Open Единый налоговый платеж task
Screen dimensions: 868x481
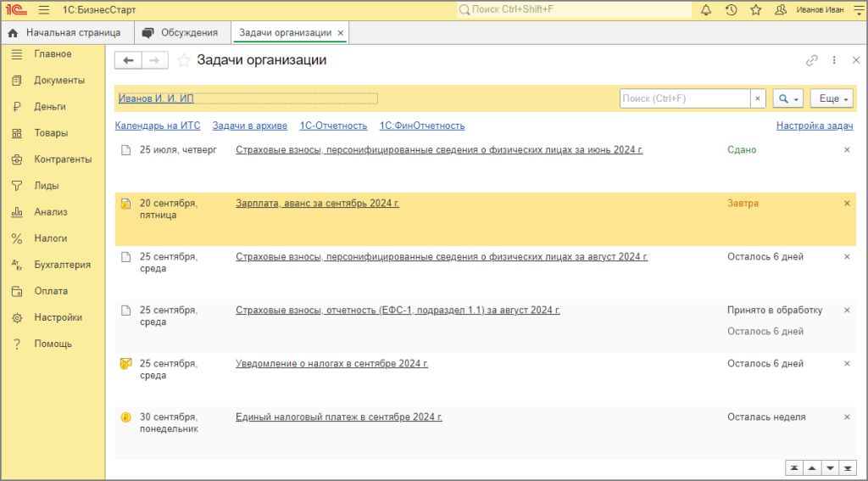click(x=338, y=417)
